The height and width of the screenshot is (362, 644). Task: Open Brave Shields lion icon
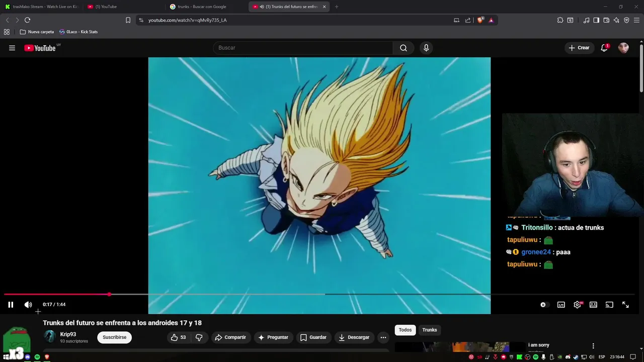tap(480, 20)
